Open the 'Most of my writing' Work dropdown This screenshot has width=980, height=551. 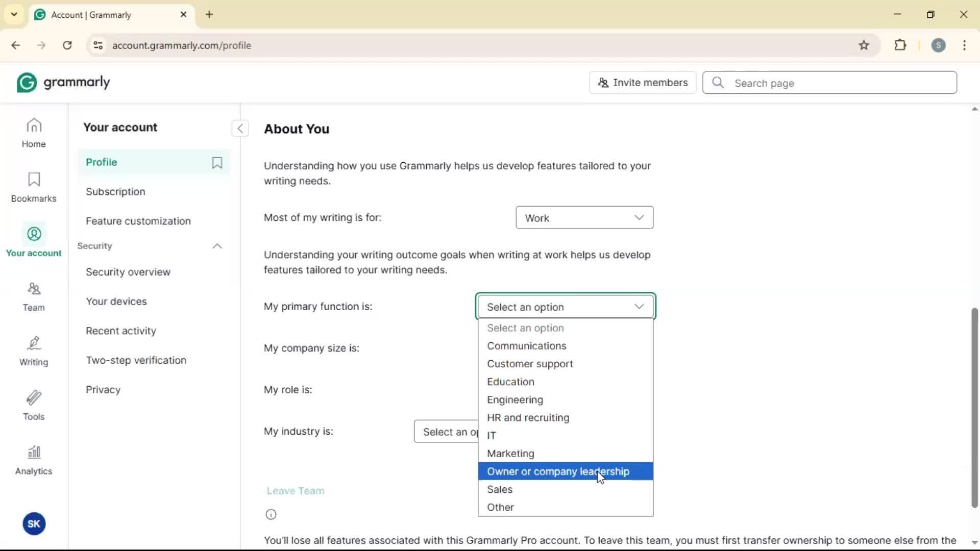584,218
